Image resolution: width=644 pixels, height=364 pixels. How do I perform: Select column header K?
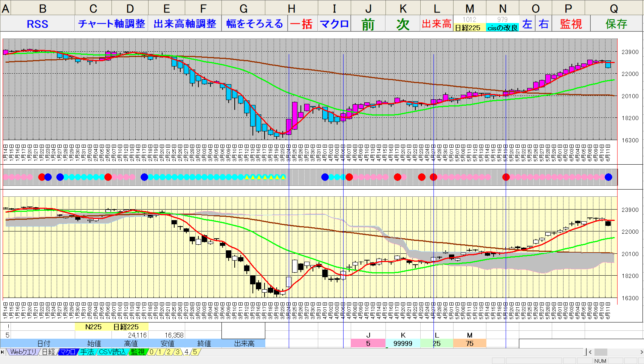[x=403, y=8]
